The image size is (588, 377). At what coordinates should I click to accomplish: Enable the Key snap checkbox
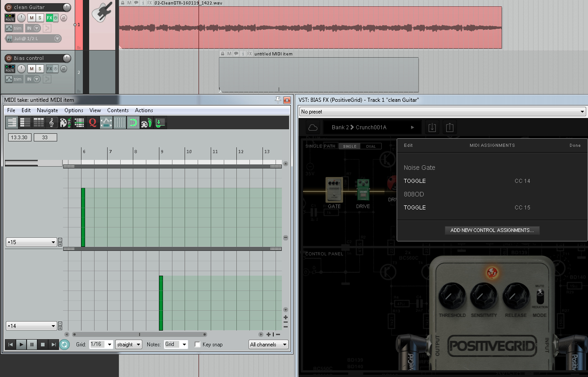point(198,345)
